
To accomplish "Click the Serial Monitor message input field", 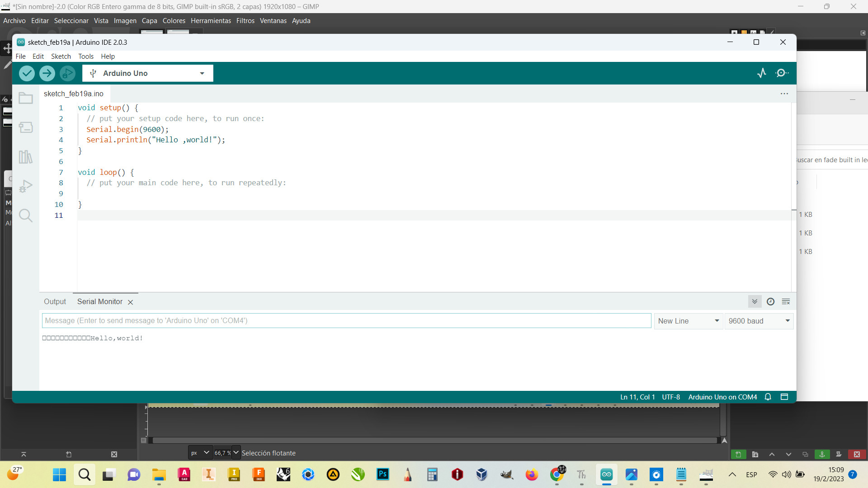I will click(346, 321).
